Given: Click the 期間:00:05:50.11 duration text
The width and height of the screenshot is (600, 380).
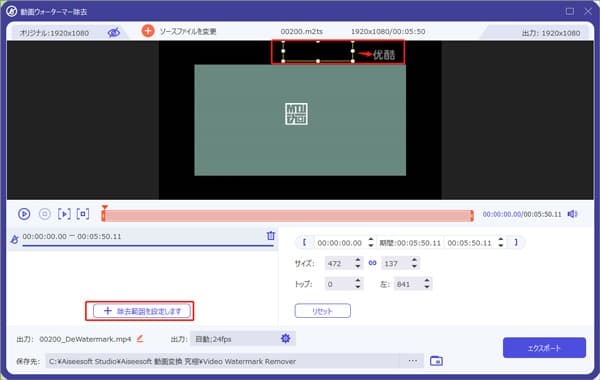Looking at the screenshot, I should [410, 243].
